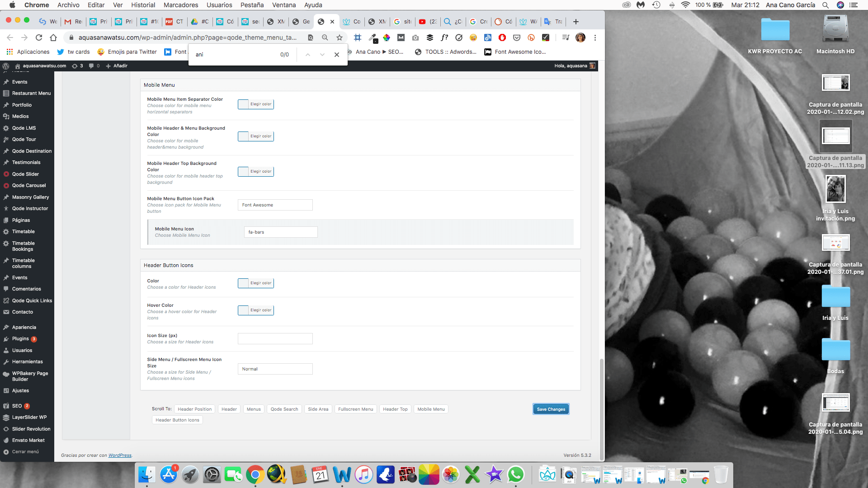Screen dimensions: 868x488
Task: Go to Chrome home page icon
Action: click(x=53, y=38)
